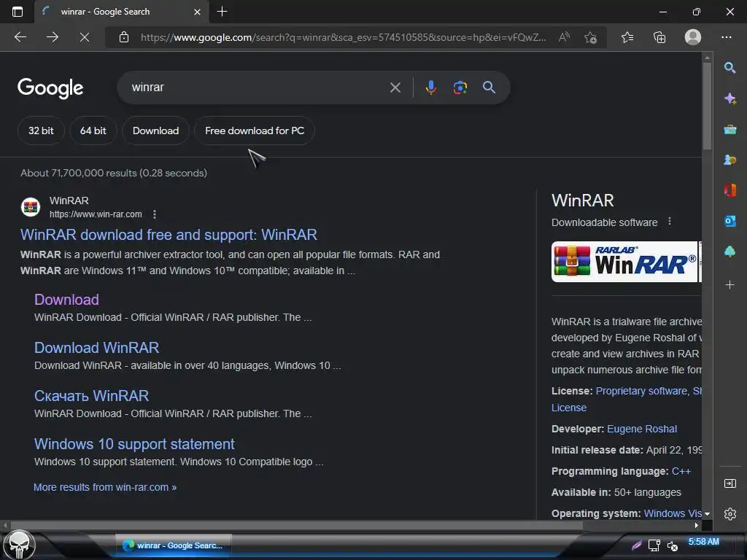747x560 pixels.
Task: Open tab actions menu icon
Action: 18,12
